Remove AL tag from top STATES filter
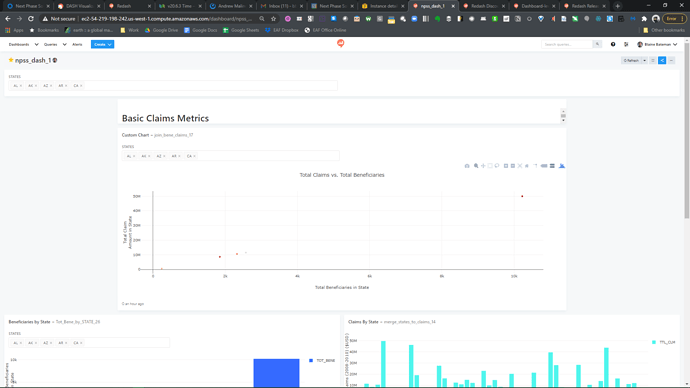The width and height of the screenshot is (690, 388). click(21, 86)
